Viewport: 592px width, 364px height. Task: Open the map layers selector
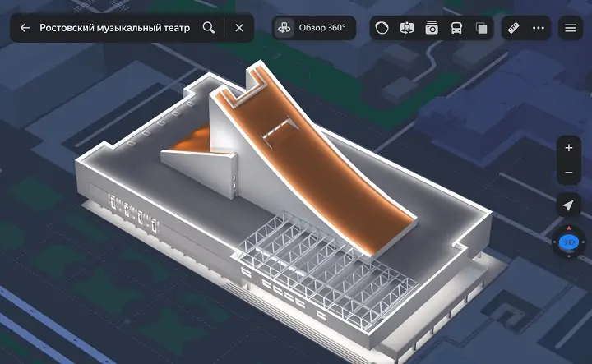coord(481,28)
